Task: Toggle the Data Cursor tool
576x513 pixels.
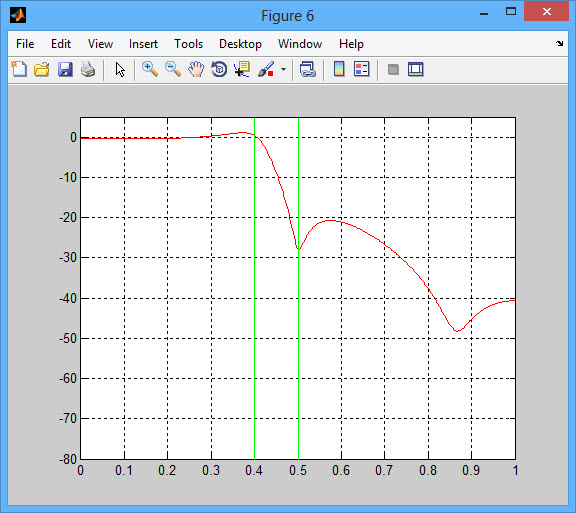Action: [242, 69]
